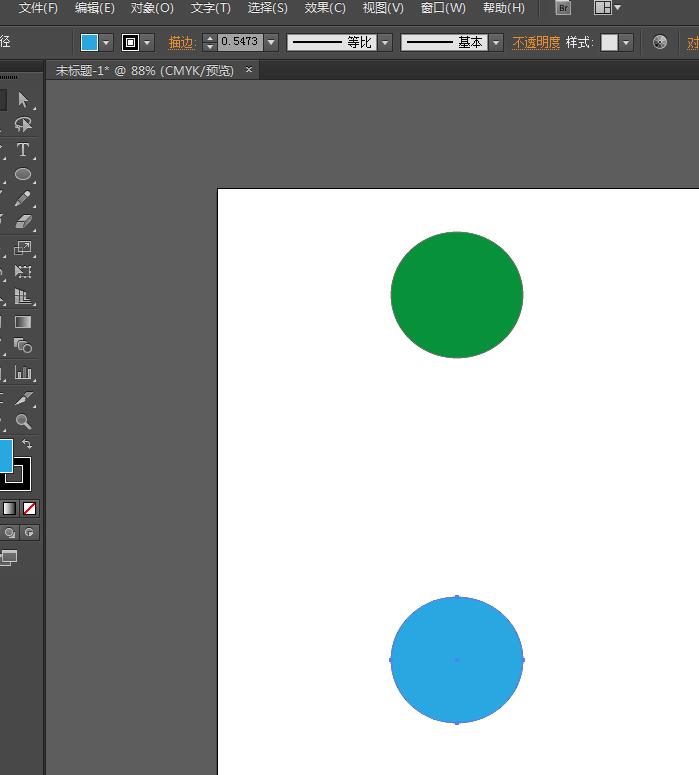Image resolution: width=699 pixels, height=775 pixels.
Task: Set paint to None (red slash)
Action: point(29,509)
